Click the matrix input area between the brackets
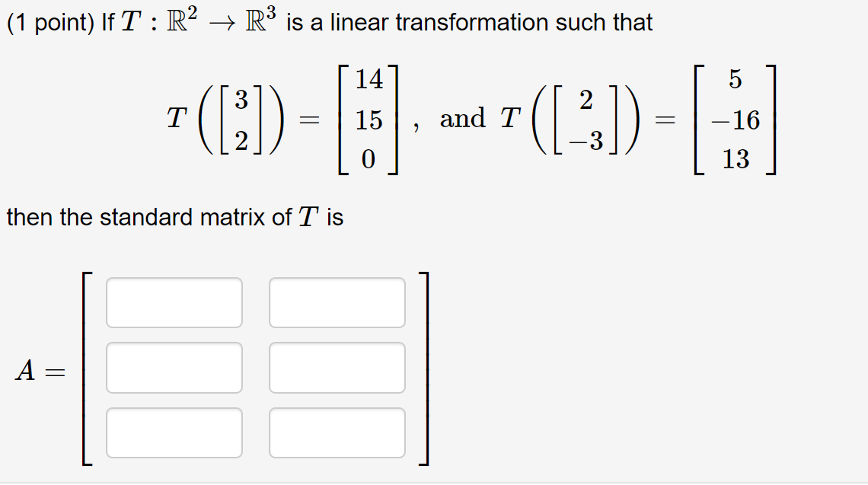 click(255, 368)
